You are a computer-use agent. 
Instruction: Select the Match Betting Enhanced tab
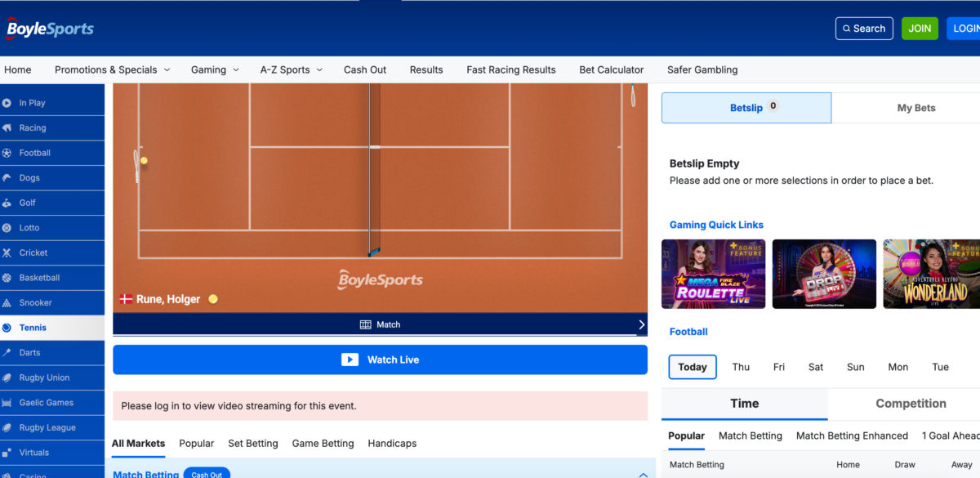[853, 436]
